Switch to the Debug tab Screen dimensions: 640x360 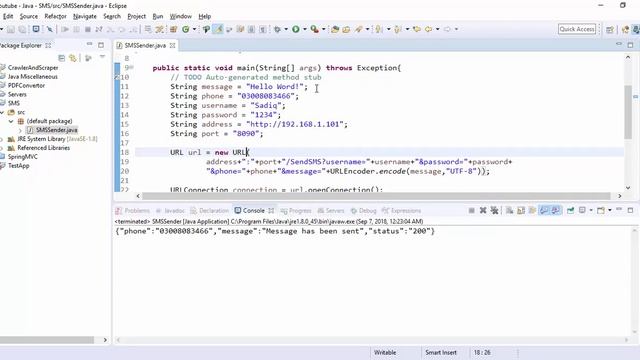[x=363, y=211]
